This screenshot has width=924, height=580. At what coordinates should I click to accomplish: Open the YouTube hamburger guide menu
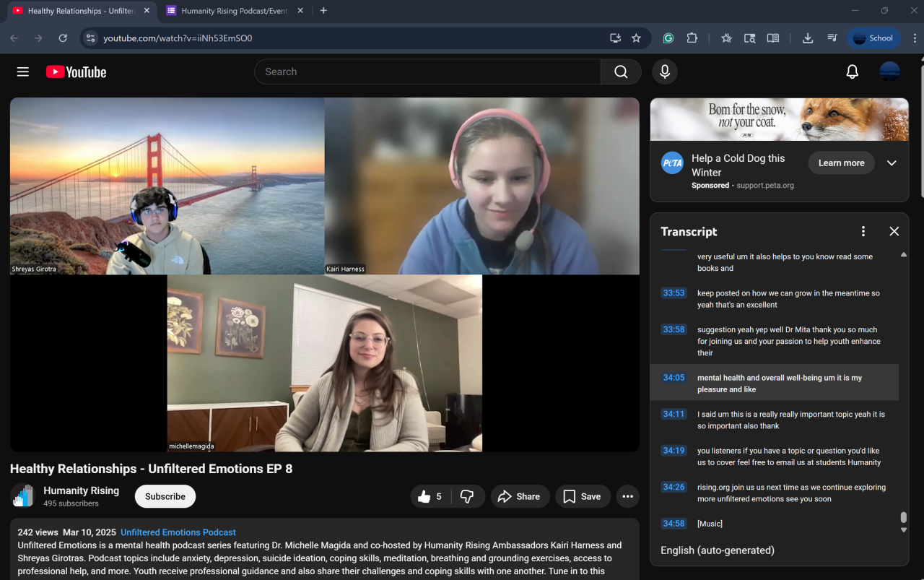click(x=23, y=72)
